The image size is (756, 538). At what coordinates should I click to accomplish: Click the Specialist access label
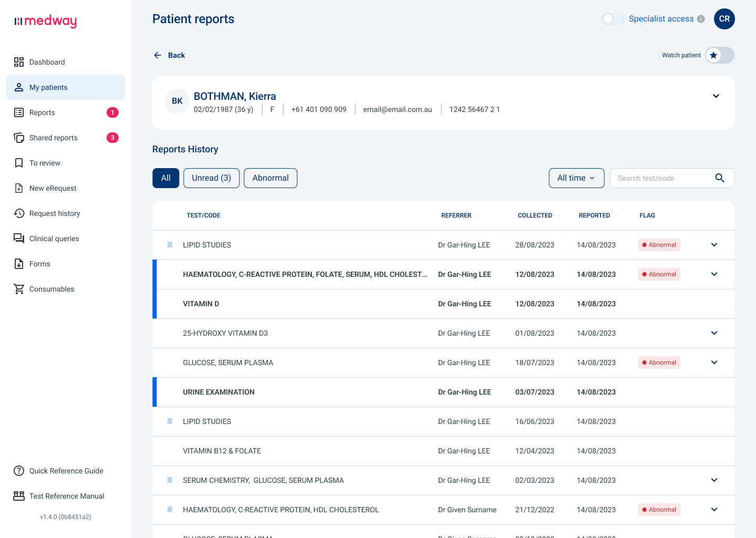click(661, 19)
